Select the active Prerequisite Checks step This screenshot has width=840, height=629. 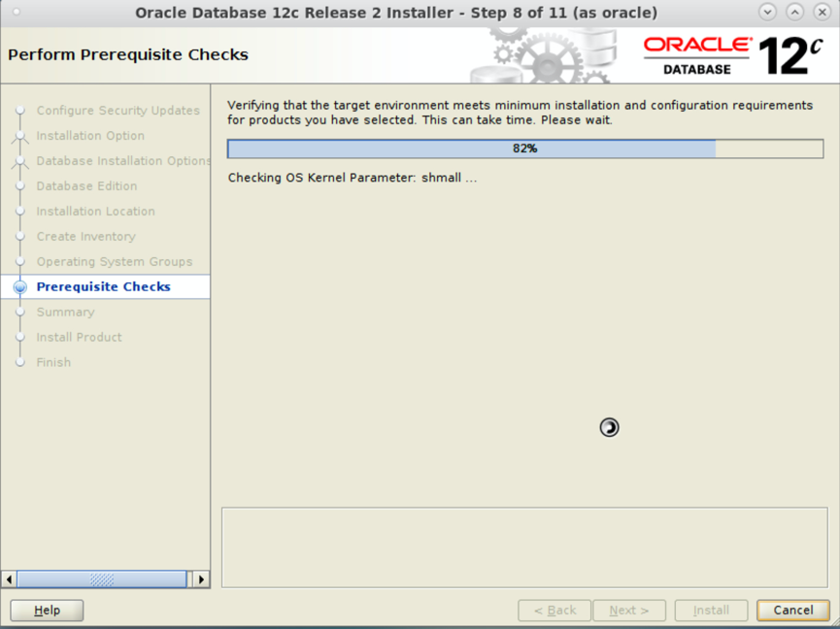point(103,286)
